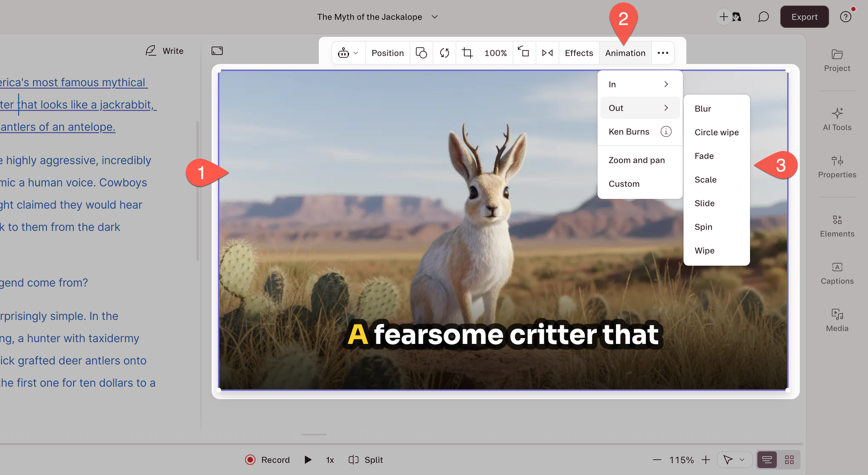Click the flip horizontal icon
Viewport: 868px width, 475px height.
tap(547, 53)
